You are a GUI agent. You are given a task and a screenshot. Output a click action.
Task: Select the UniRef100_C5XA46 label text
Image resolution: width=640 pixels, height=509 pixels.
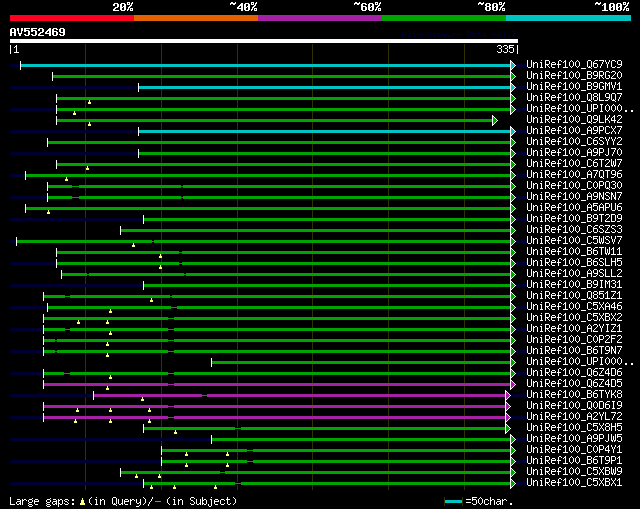(574, 307)
